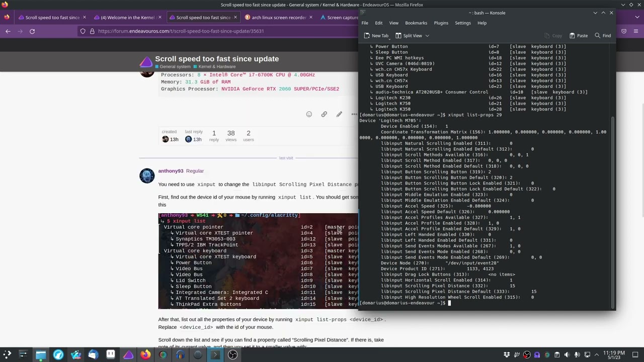Click the Konsole keep-above arrow in title bar

[x=603, y=13]
